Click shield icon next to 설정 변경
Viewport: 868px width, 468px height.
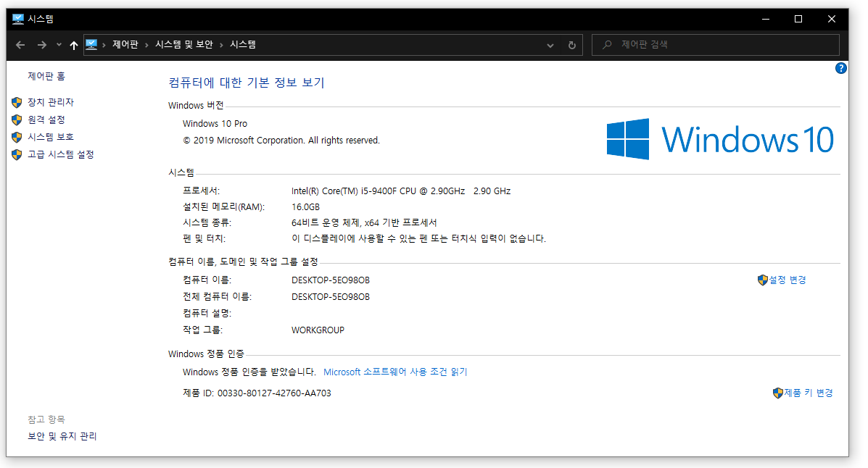pos(763,280)
